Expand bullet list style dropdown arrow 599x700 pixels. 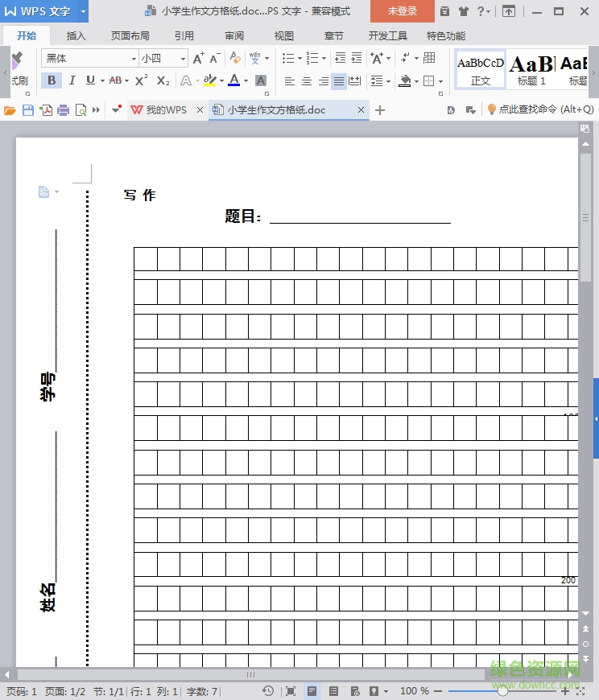coord(299,58)
